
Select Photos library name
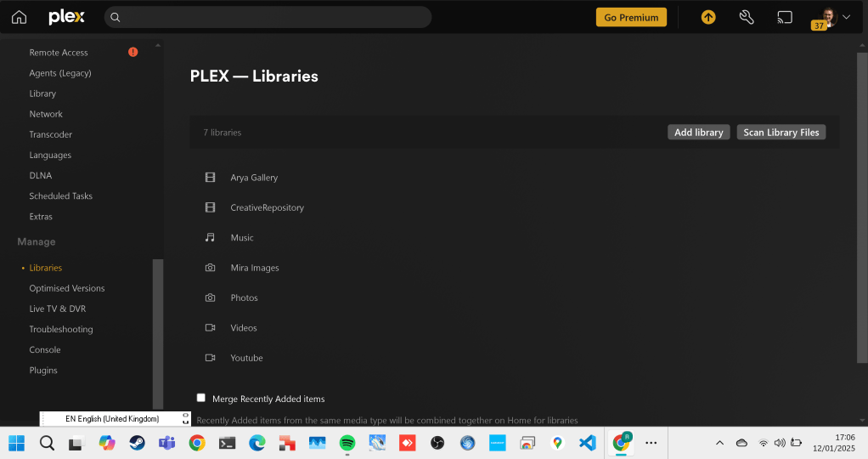(x=244, y=298)
